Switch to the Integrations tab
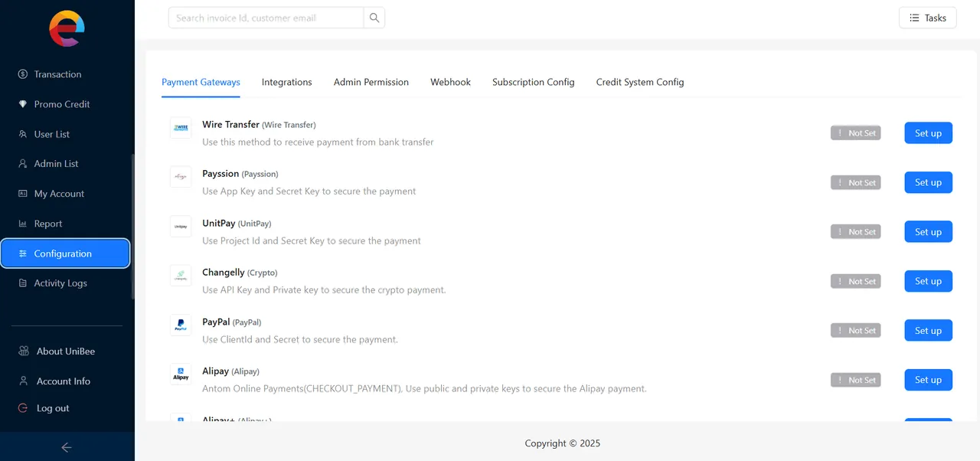This screenshot has width=980, height=461. tap(287, 82)
